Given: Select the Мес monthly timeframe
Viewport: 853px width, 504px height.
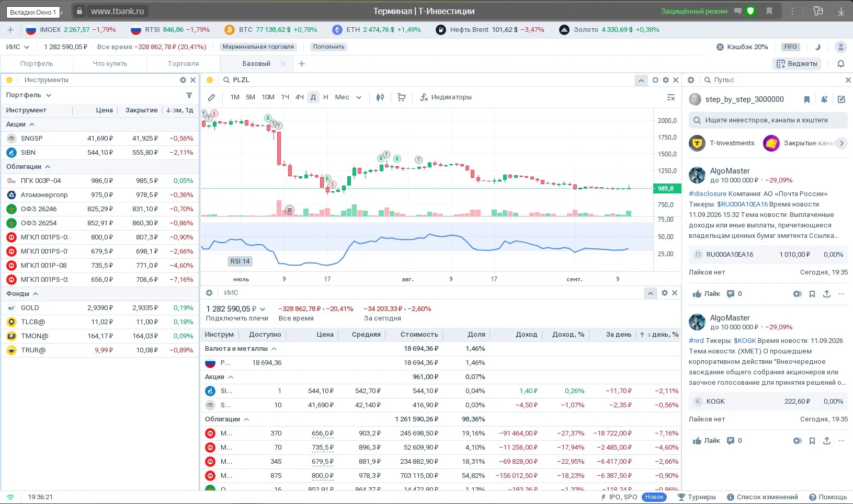Looking at the screenshot, I should (x=342, y=97).
